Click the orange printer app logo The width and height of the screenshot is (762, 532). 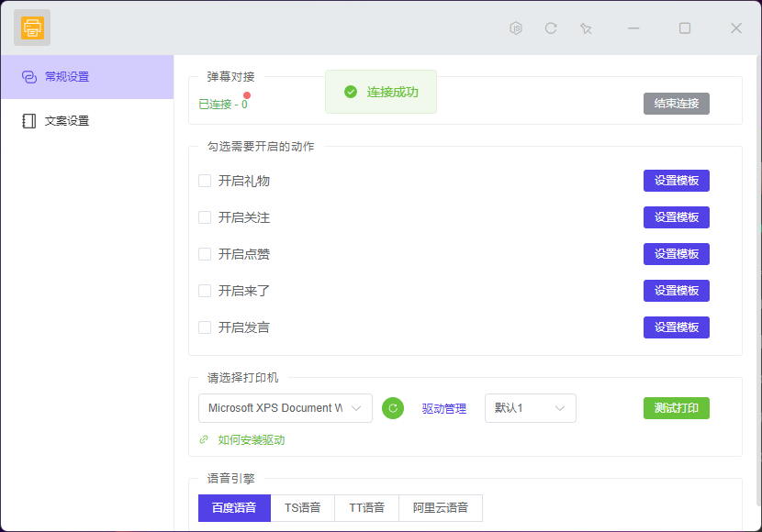point(32,28)
